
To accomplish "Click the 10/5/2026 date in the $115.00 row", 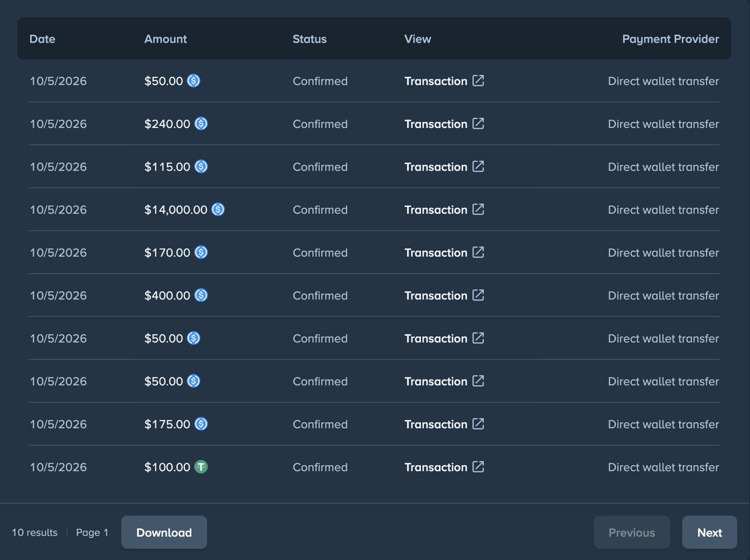I will (58, 167).
